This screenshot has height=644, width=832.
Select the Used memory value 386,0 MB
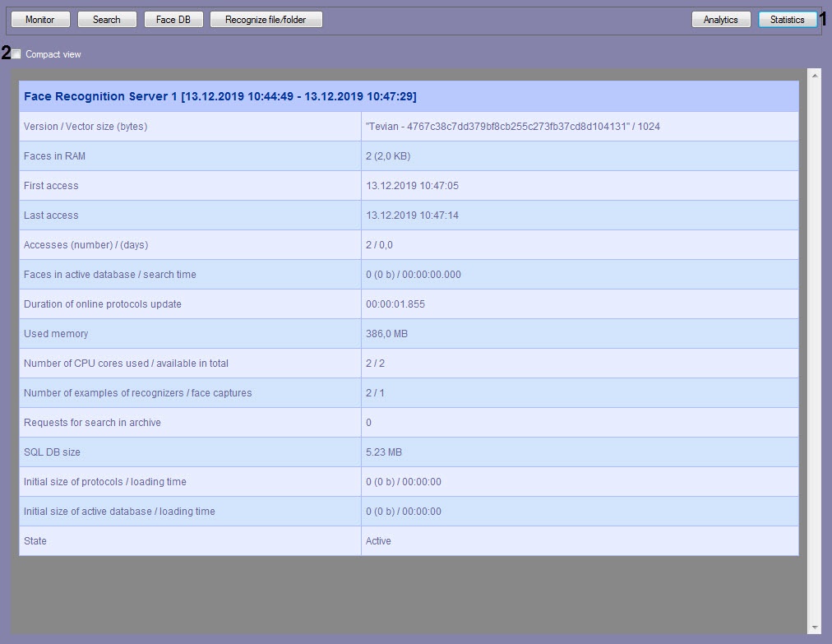(x=386, y=334)
